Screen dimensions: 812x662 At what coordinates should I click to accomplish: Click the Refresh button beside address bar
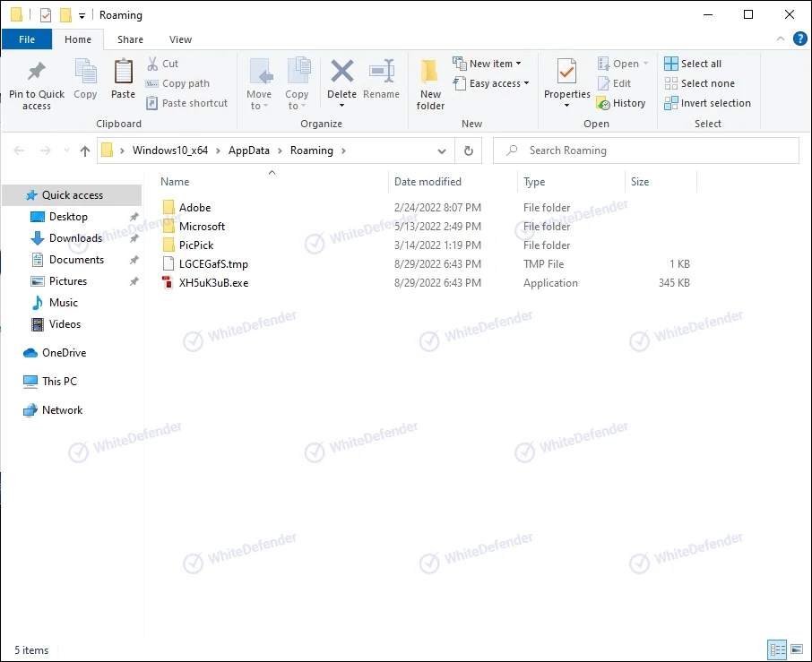point(468,150)
